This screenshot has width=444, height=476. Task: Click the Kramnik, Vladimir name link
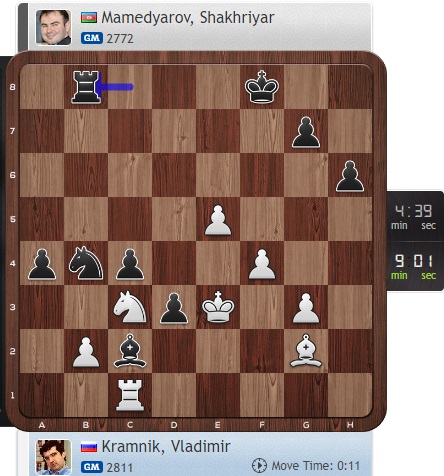click(166, 447)
